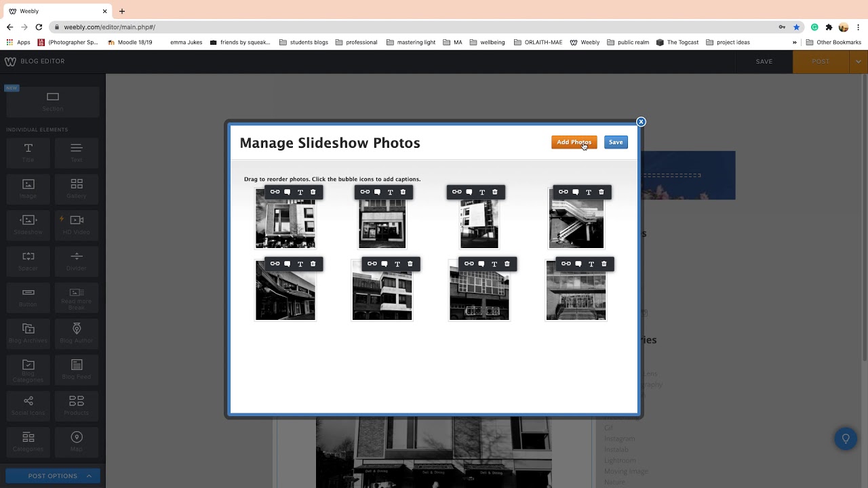Image resolution: width=868 pixels, height=488 pixels.
Task: Open the Other Bookmarks folder
Action: pyautogui.click(x=833, y=42)
